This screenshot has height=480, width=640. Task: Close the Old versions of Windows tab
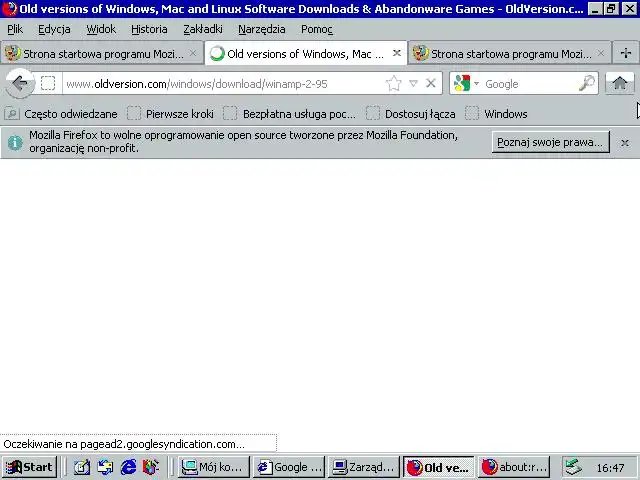pyautogui.click(x=396, y=53)
